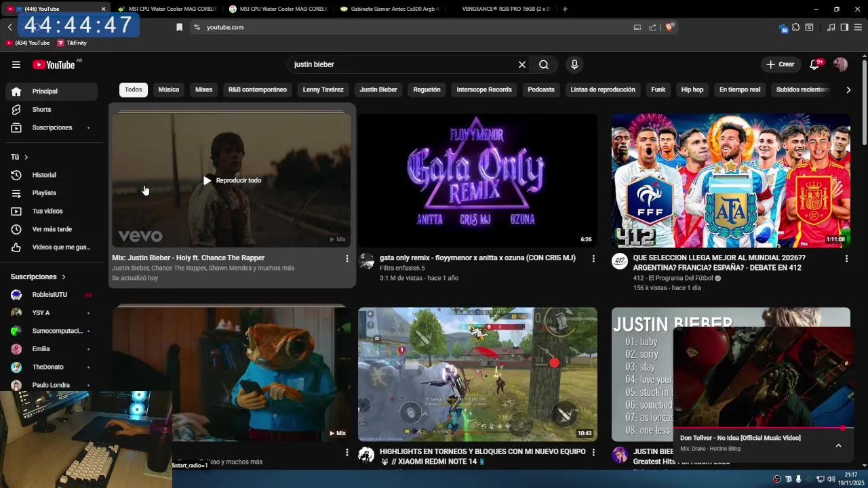Open Videos que me gustan list
Viewport: 868px width, 488px height.
(x=51, y=247)
